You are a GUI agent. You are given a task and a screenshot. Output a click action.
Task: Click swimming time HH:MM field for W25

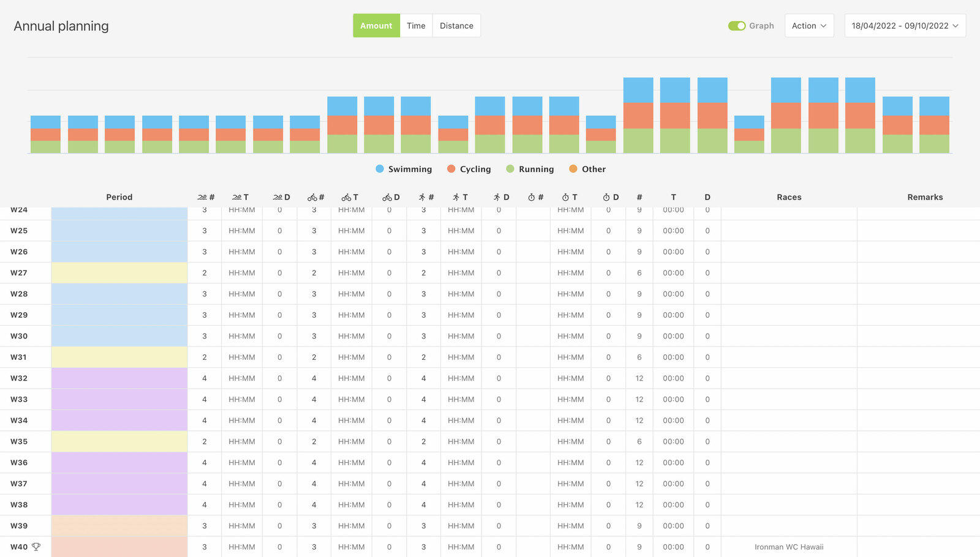pos(242,231)
